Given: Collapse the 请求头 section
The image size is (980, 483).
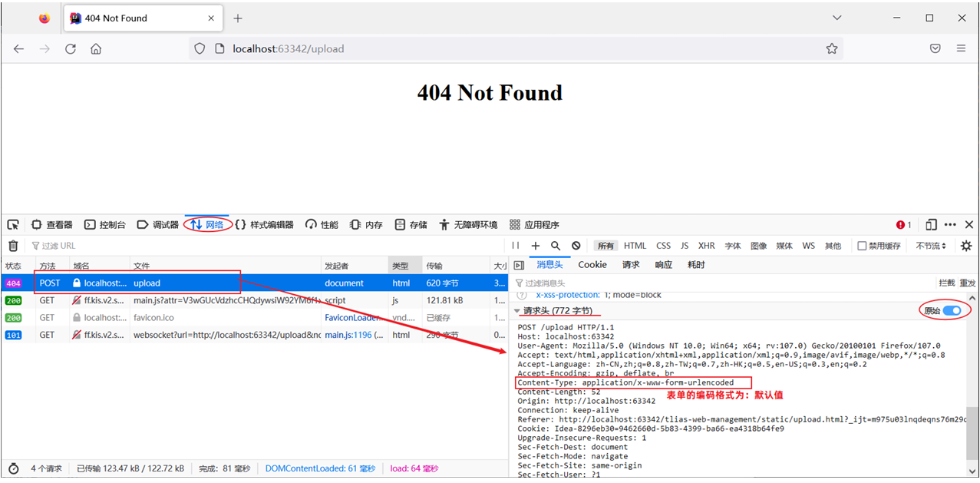Looking at the screenshot, I should click(517, 311).
